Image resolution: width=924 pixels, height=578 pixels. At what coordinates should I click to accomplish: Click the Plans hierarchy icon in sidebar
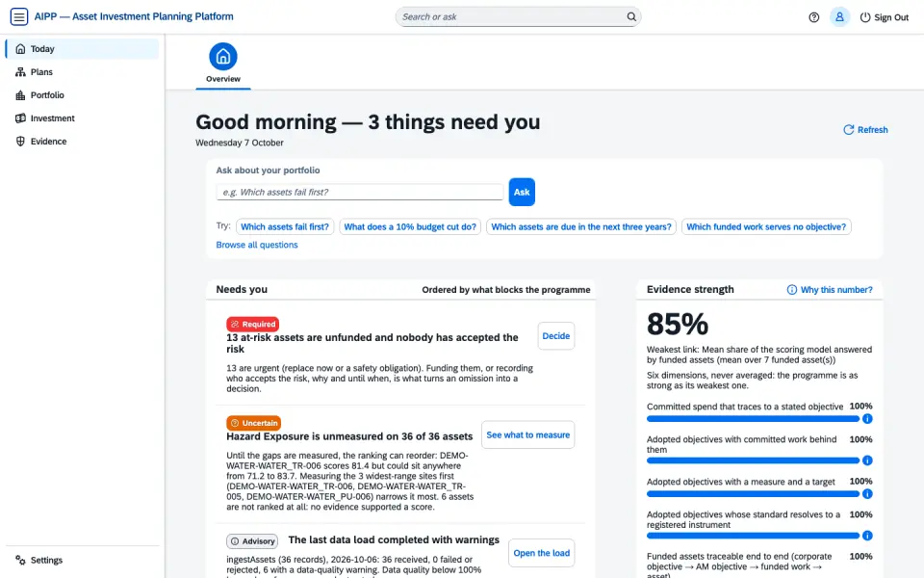click(x=20, y=72)
